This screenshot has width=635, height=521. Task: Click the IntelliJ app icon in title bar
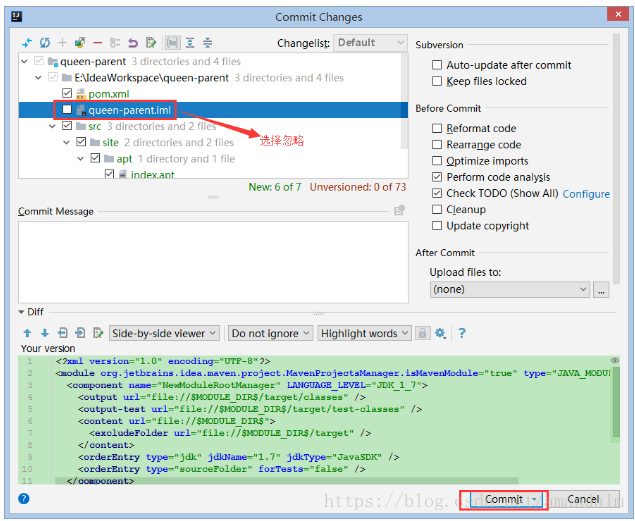pos(16,16)
